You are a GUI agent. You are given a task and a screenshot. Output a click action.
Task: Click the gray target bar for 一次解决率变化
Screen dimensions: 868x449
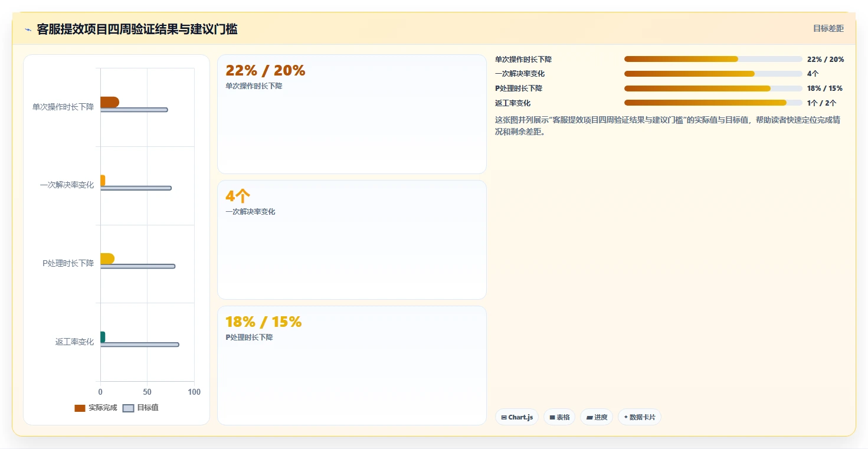136,188
